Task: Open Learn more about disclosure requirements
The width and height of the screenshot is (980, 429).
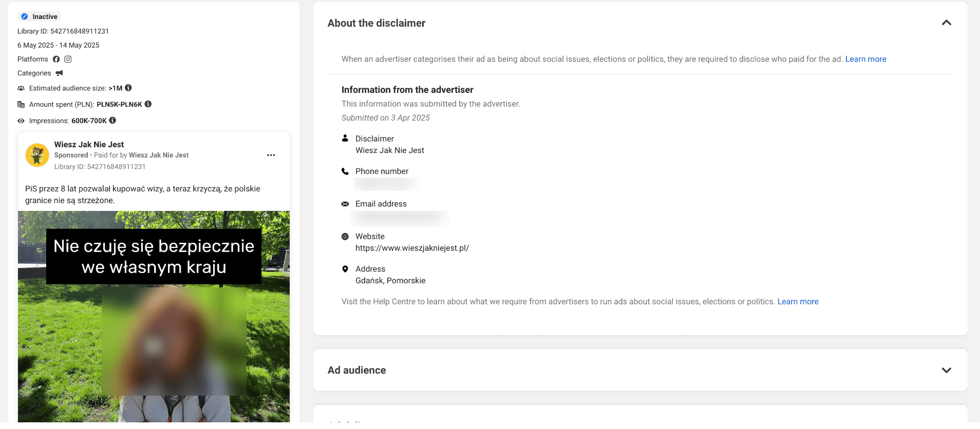Action: [x=866, y=59]
